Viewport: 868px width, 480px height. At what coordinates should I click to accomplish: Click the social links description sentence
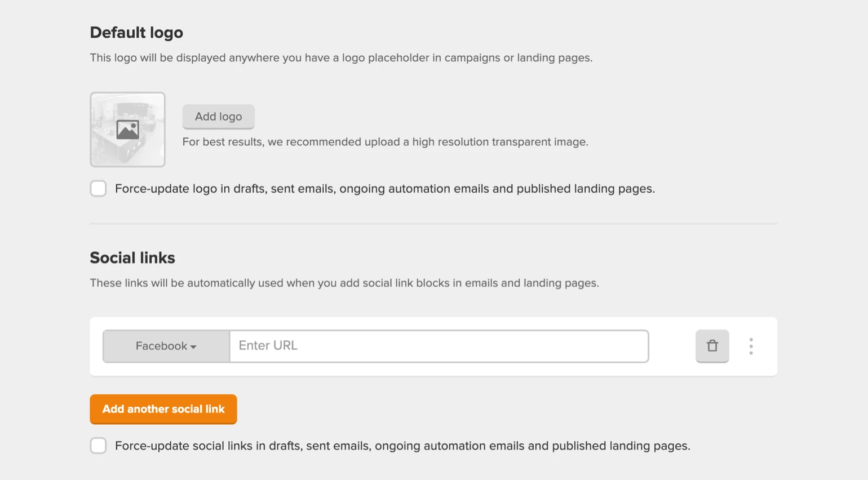344,283
